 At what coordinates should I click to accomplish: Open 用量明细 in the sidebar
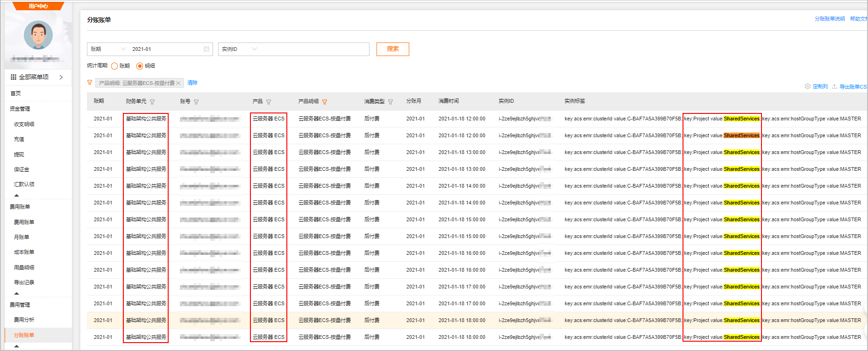24,267
